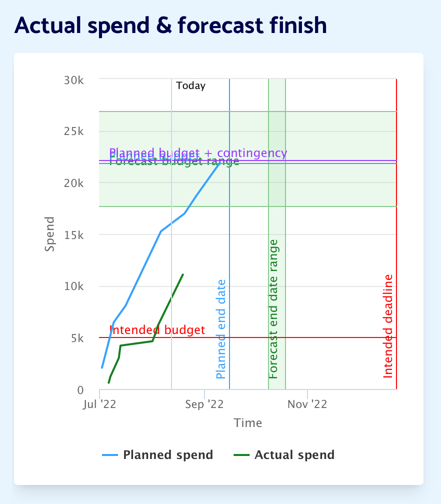Click the 25k y-axis tick label
Screen dimensions: 441x504
[74, 131]
